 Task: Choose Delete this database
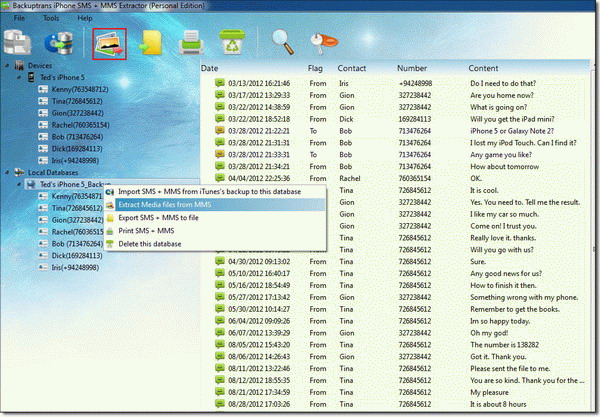coord(215,244)
